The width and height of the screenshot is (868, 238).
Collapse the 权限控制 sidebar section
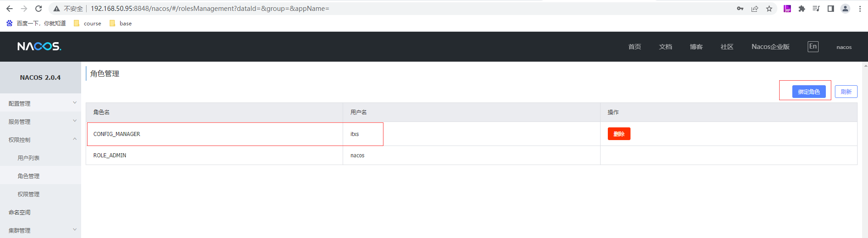point(40,140)
